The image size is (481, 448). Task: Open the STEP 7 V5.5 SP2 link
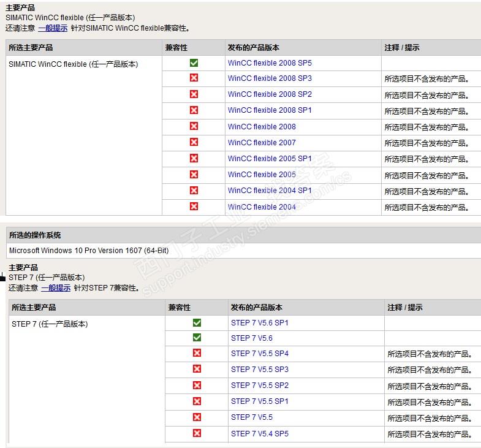click(260, 385)
